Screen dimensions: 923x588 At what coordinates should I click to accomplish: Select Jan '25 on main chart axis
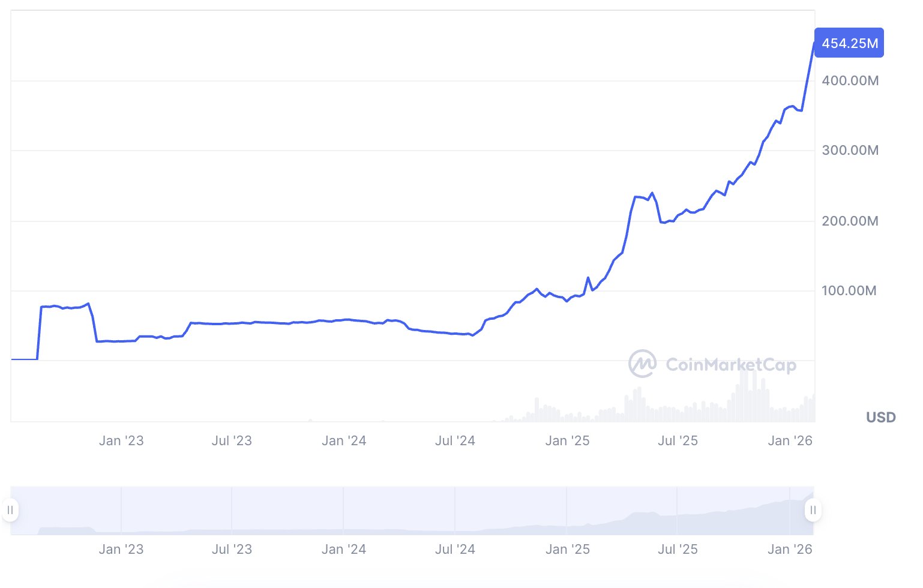click(567, 441)
